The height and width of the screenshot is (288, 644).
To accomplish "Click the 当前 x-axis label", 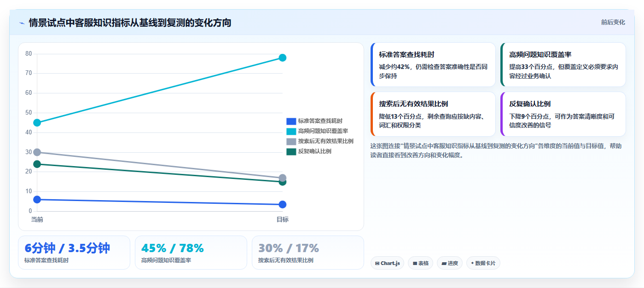I will click(37, 219).
